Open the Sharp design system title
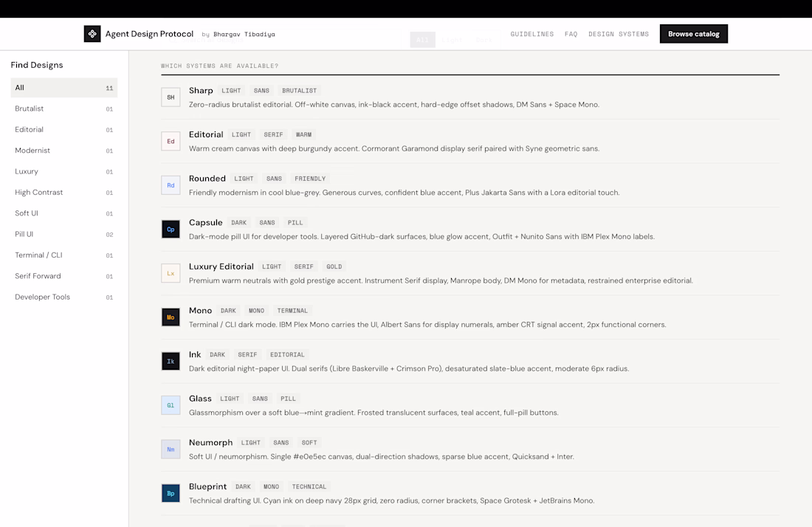Screen dimensions: 812x527 pyautogui.click(x=201, y=91)
